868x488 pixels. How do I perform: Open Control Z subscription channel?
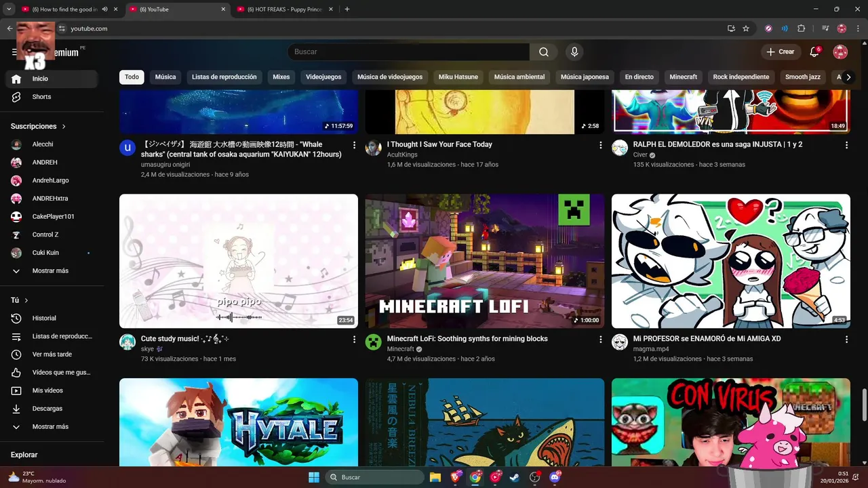coord(53,235)
